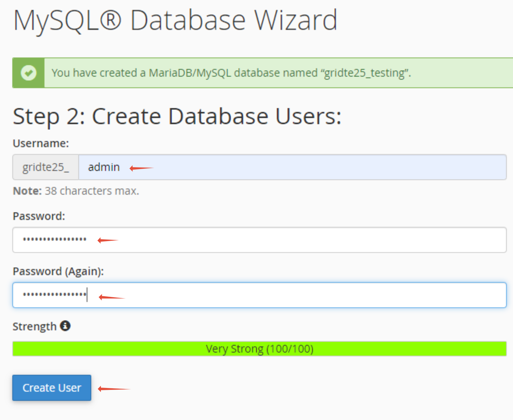This screenshot has width=513, height=420.
Task: Click the Step 2 Create Database Users heading
Action: (x=177, y=116)
